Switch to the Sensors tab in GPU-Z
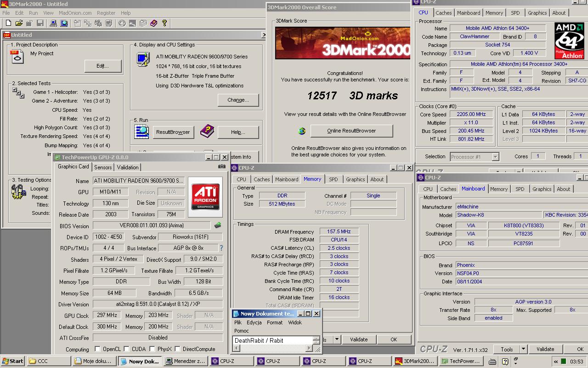The height and width of the screenshot is (368, 588). [103, 167]
